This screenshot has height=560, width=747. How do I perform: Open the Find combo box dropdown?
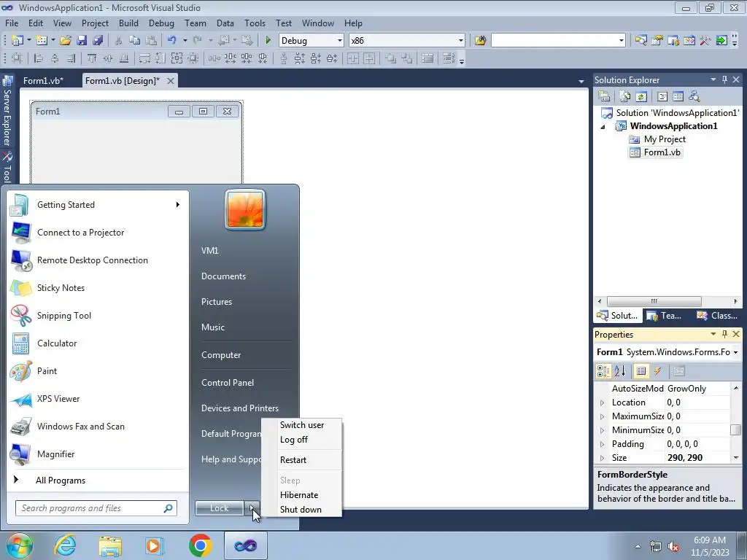621,41
